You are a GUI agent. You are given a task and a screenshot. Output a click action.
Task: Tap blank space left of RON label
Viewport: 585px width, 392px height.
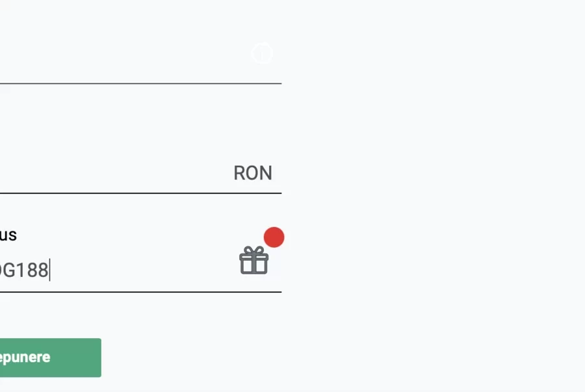116,173
